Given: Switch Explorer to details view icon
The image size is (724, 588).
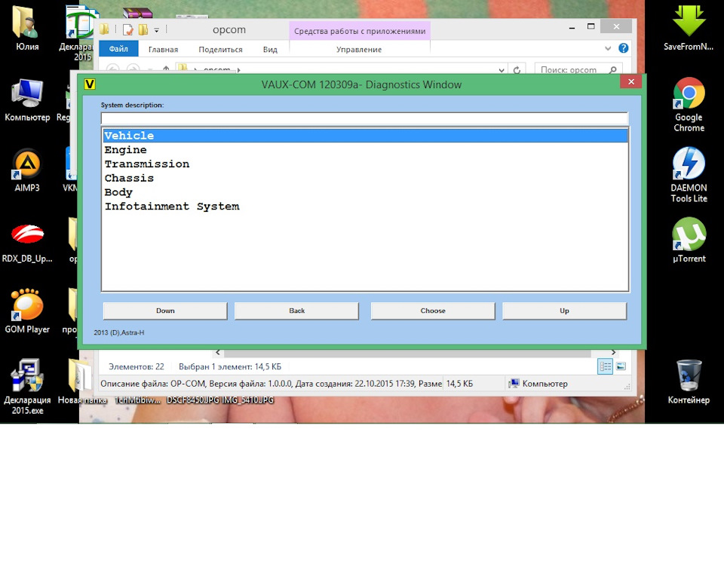Looking at the screenshot, I should click(605, 366).
